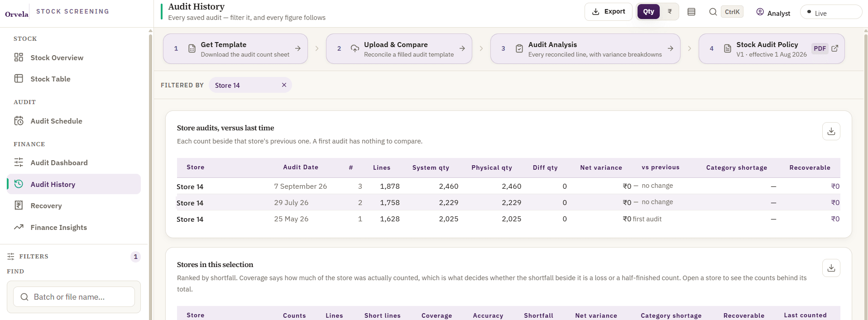Sort by System qty column header
The image size is (868, 320).
tap(431, 167)
